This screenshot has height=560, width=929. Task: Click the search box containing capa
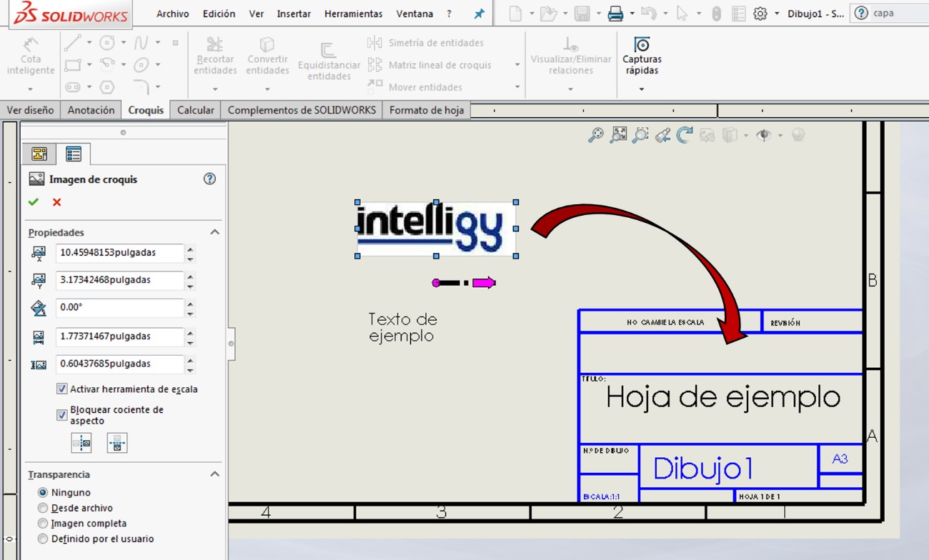[897, 13]
